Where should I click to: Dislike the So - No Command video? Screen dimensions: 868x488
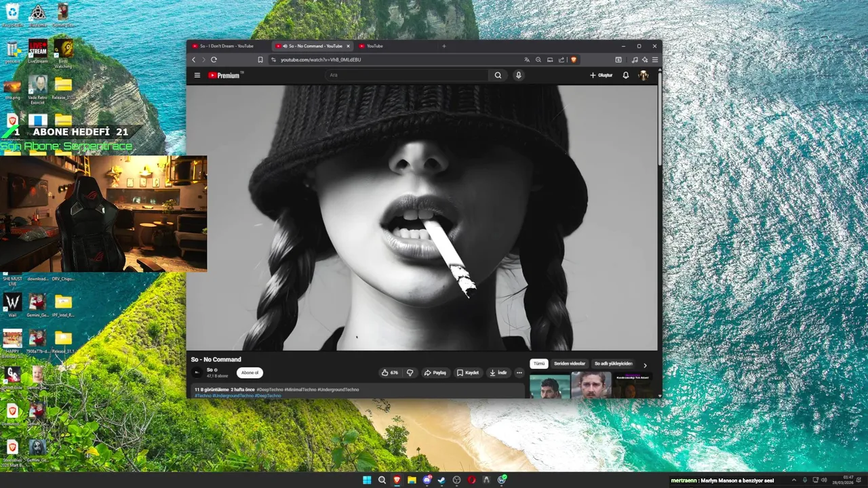tap(410, 373)
